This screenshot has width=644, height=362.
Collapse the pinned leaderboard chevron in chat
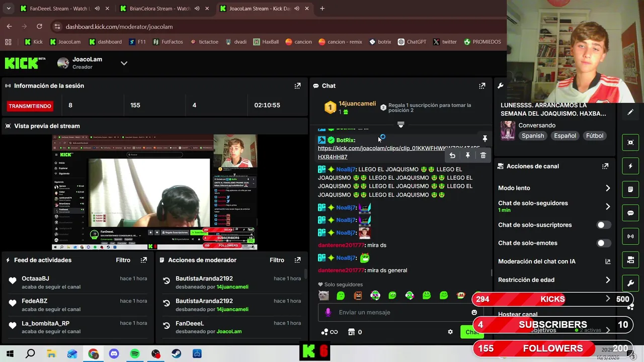point(401,124)
